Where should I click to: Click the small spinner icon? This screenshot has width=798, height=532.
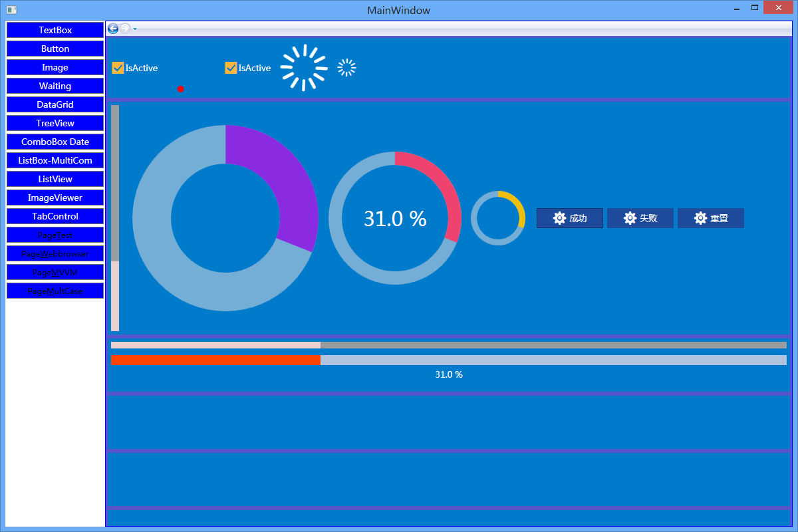point(346,67)
